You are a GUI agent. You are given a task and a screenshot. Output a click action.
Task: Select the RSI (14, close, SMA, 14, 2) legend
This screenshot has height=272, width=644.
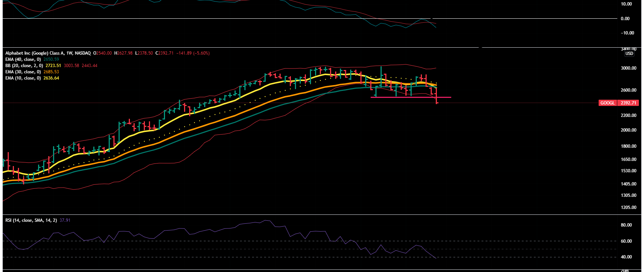tap(31, 220)
